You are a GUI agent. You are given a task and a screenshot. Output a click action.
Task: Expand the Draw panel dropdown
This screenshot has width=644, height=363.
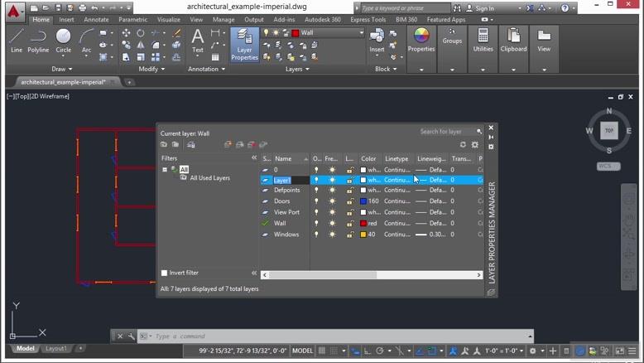(62, 69)
